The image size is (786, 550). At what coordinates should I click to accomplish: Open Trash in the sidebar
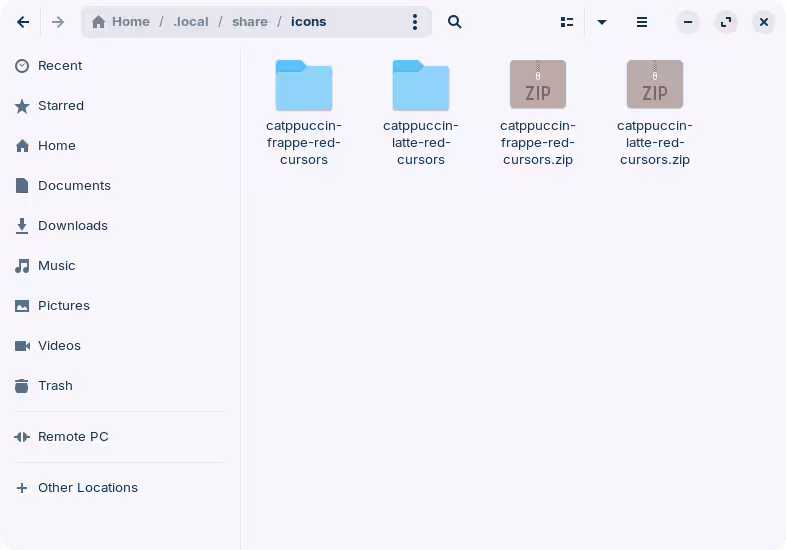click(55, 386)
